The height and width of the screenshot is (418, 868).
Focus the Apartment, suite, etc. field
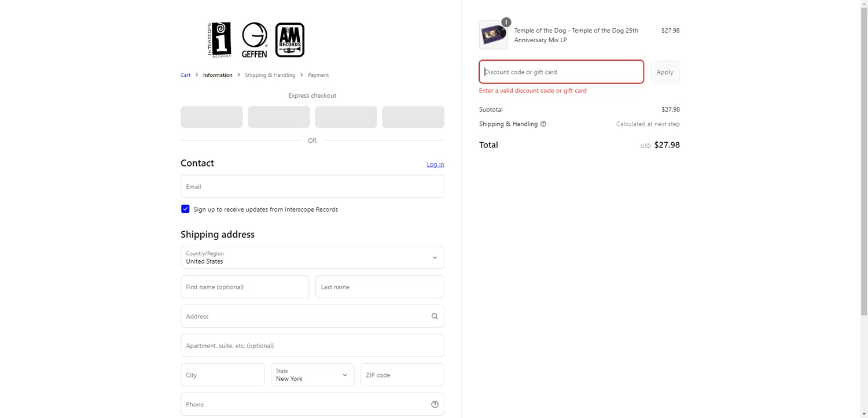coord(312,346)
